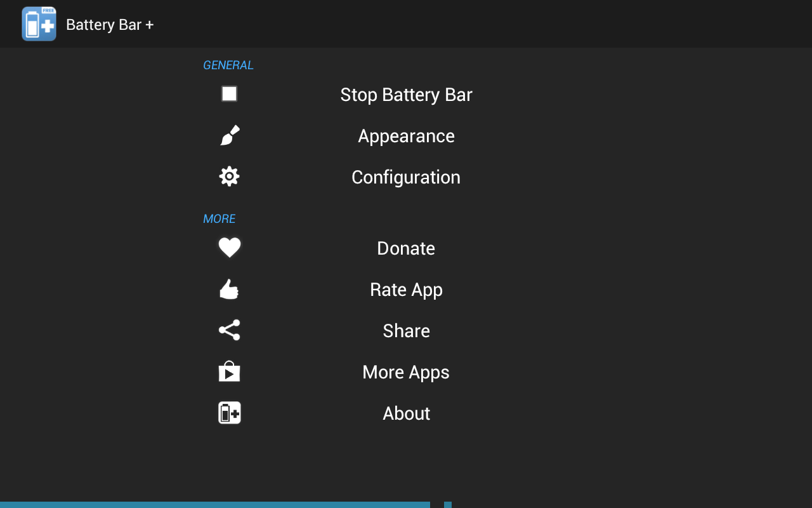This screenshot has height=508, width=812.
Task: Tap the Rate App label
Action: [x=406, y=290]
